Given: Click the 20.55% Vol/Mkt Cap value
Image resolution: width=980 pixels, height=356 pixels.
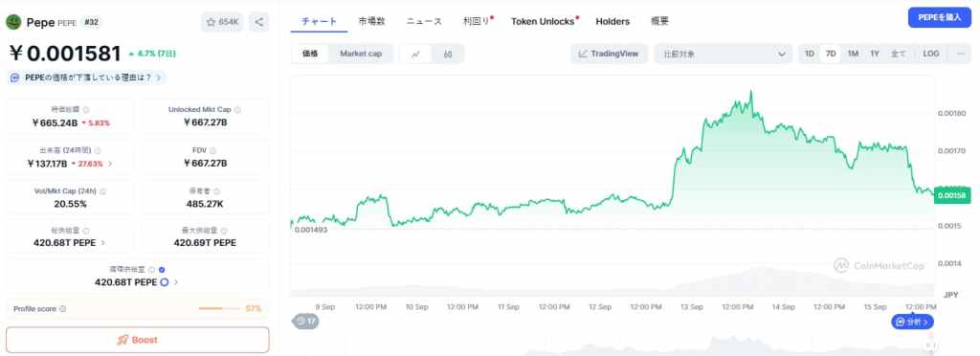Looking at the screenshot, I should coord(70,204).
